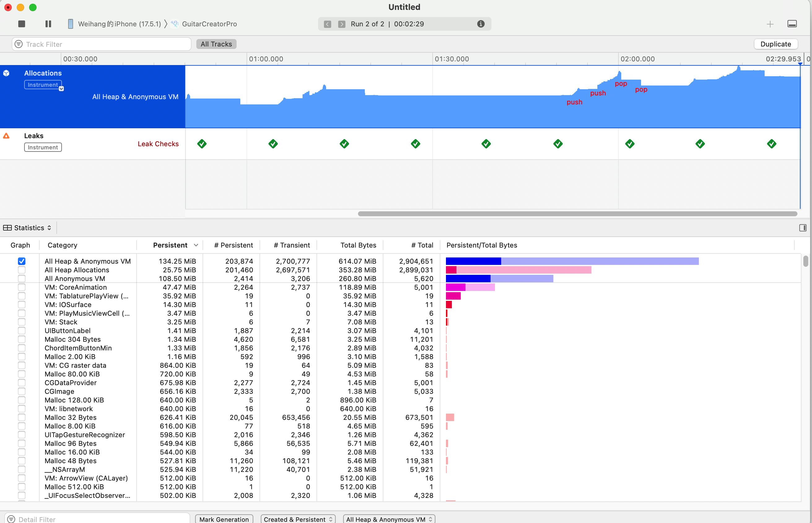Toggle the bottom detail pane icon

pos(792,24)
